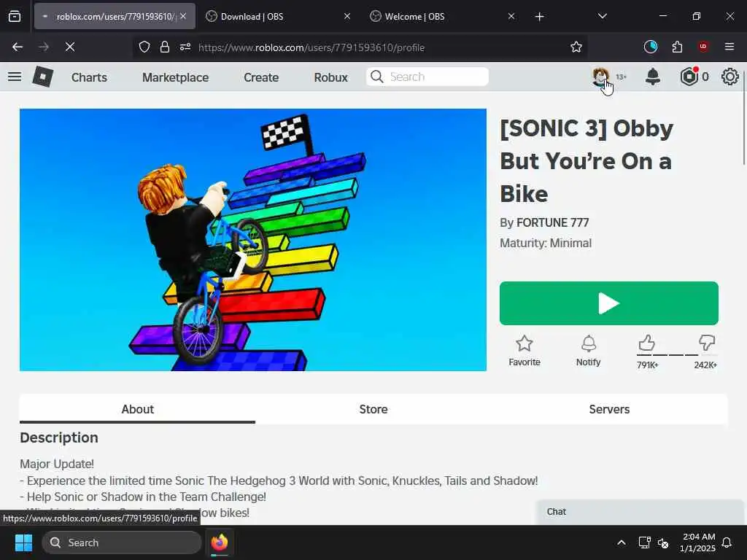The width and height of the screenshot is (747, 560).
Task: Close the roblox.com browser tab
Action: click(183, 16)
